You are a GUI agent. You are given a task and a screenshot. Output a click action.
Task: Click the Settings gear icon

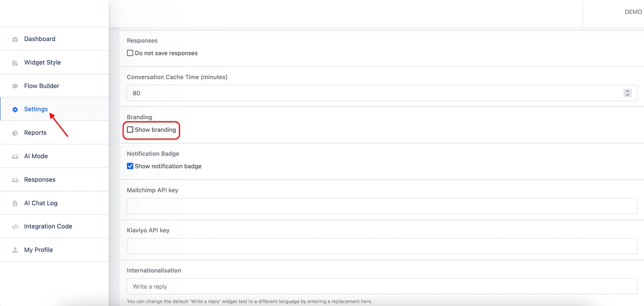point(15,109)
